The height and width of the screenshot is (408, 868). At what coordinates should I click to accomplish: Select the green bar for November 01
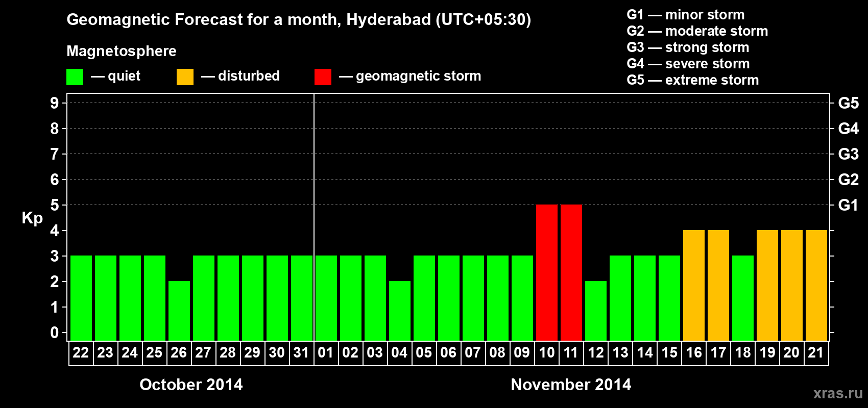(x=326, y=298)
